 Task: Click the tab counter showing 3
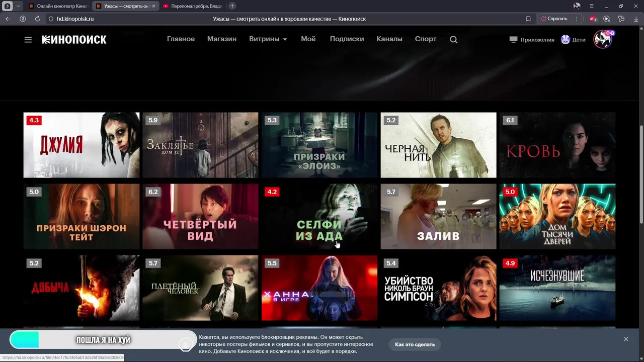click(8, 6)
